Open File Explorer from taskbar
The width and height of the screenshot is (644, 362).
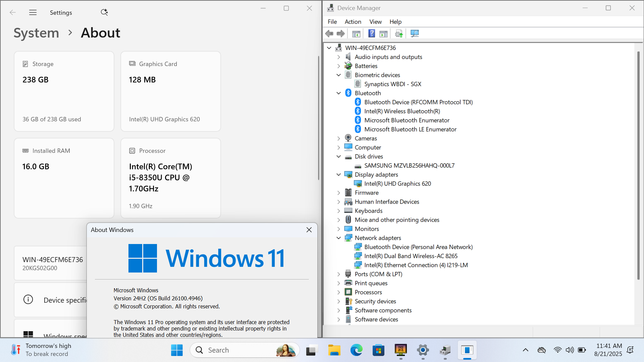click(334, 350)
